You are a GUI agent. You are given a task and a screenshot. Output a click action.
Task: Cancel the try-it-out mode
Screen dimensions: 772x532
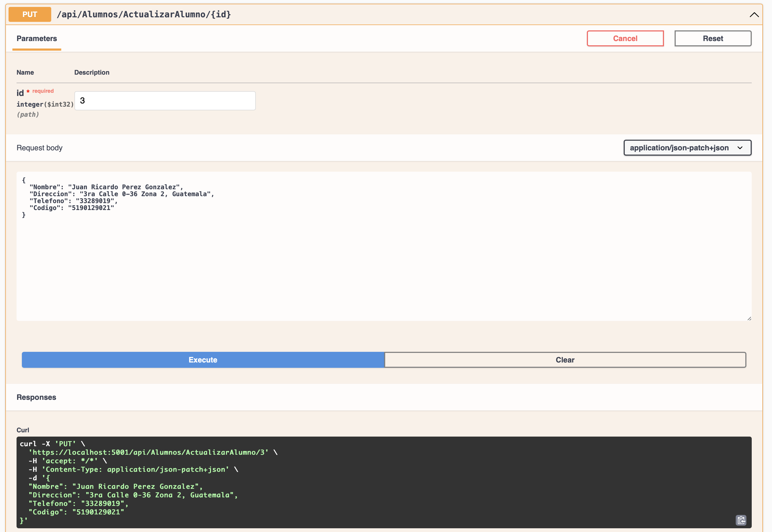(x=625, y=38)
